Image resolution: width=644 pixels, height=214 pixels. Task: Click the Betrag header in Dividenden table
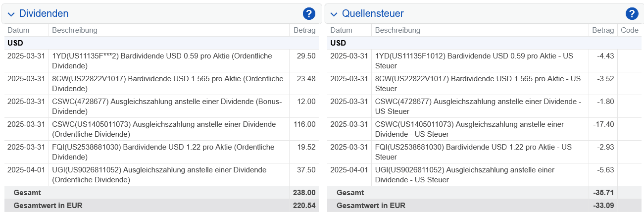(304, 30)
